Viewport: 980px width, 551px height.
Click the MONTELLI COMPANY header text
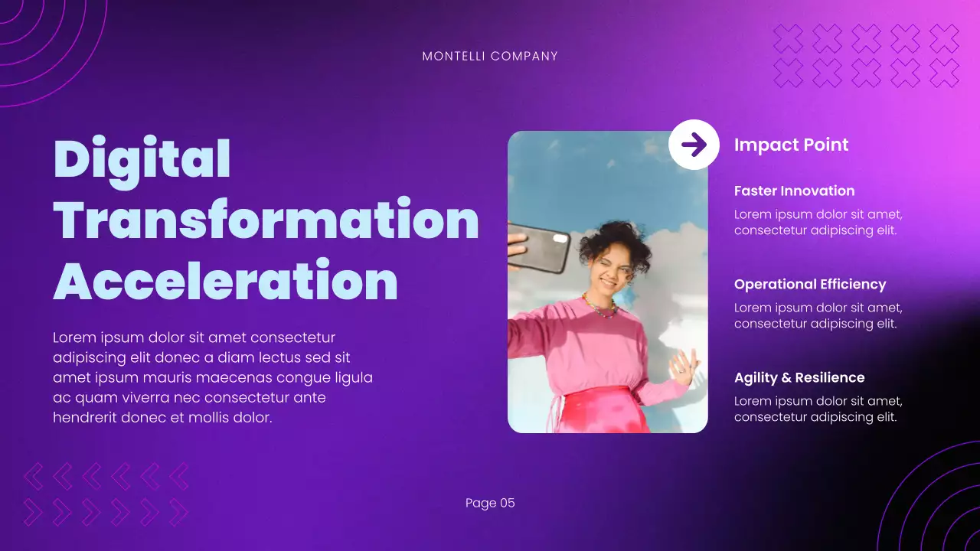coord(490,56)
